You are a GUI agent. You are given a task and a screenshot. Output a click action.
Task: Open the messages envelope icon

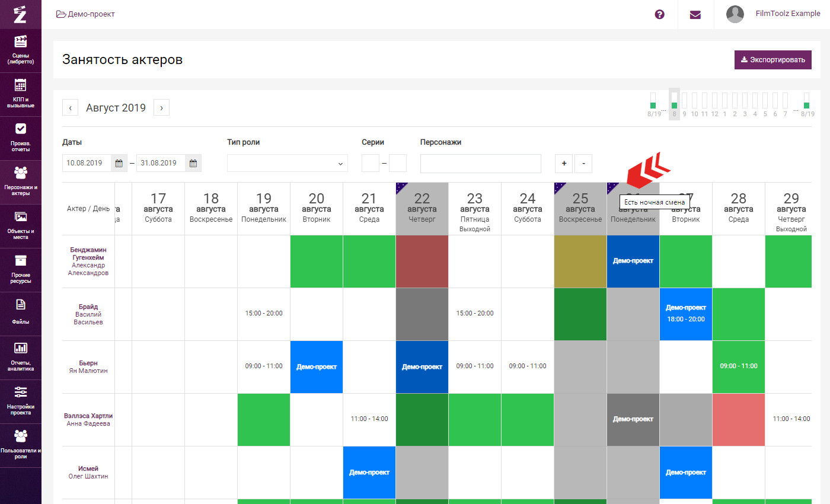[695, 15]
